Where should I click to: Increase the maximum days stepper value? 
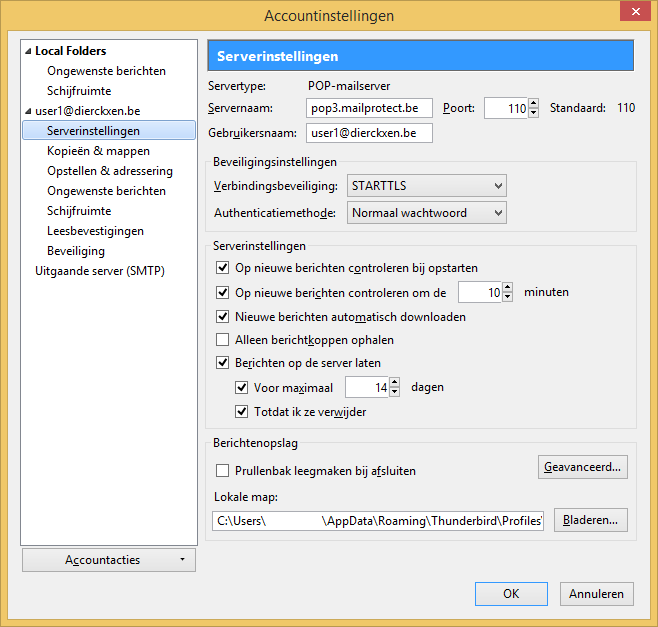394,382
